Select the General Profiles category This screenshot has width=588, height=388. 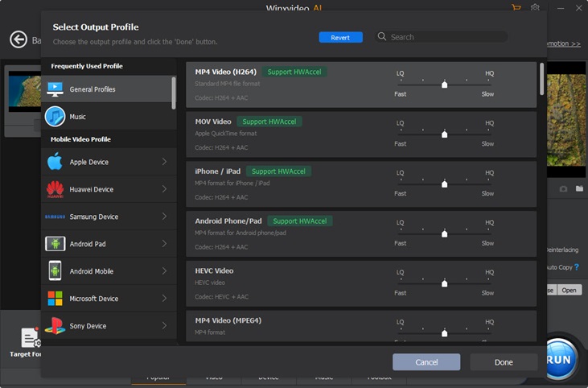106,89
